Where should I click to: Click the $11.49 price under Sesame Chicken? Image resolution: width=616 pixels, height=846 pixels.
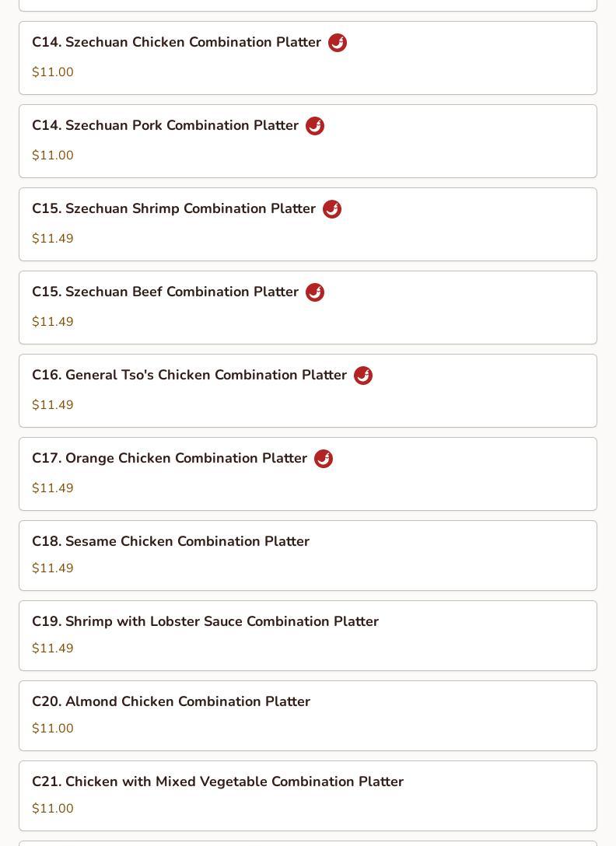53,568
